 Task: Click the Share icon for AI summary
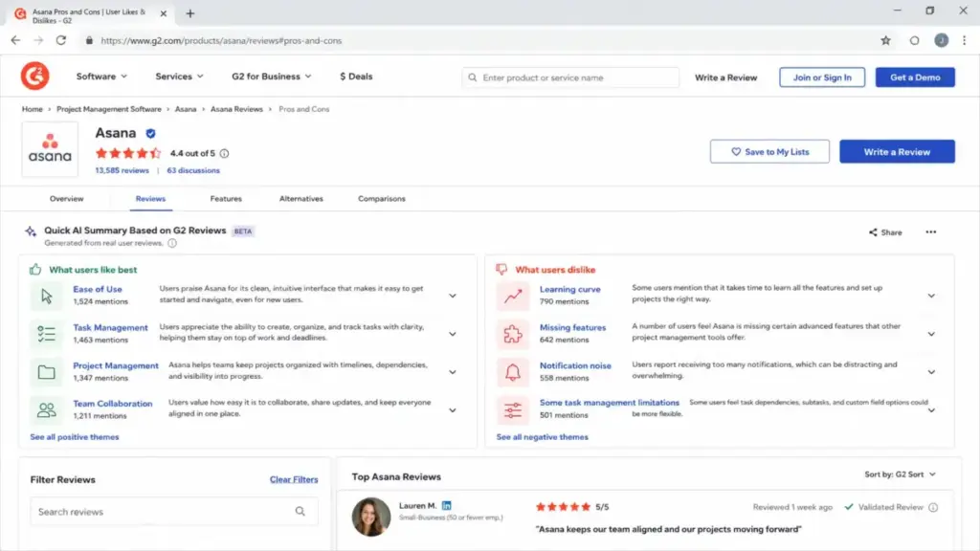point(873,232)
